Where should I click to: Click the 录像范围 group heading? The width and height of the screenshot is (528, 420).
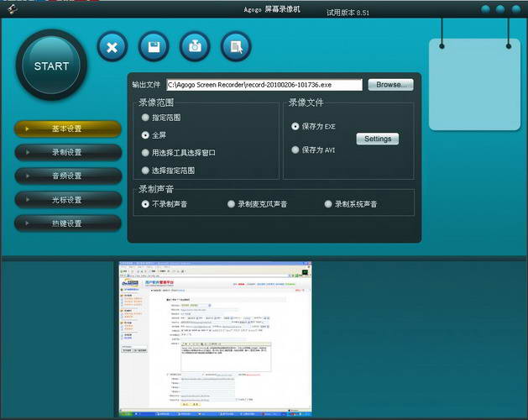tap(156, 102)
